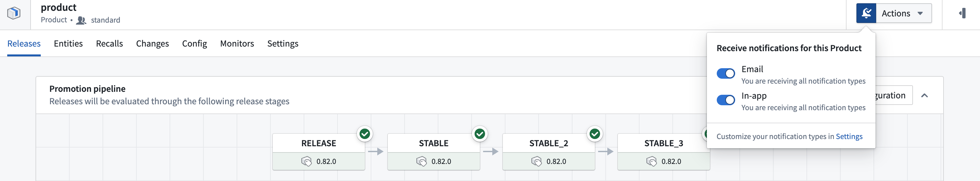
Task: Collapse the right sidebar panel icon
Action: pyautogui.click(x=962, y=13)
